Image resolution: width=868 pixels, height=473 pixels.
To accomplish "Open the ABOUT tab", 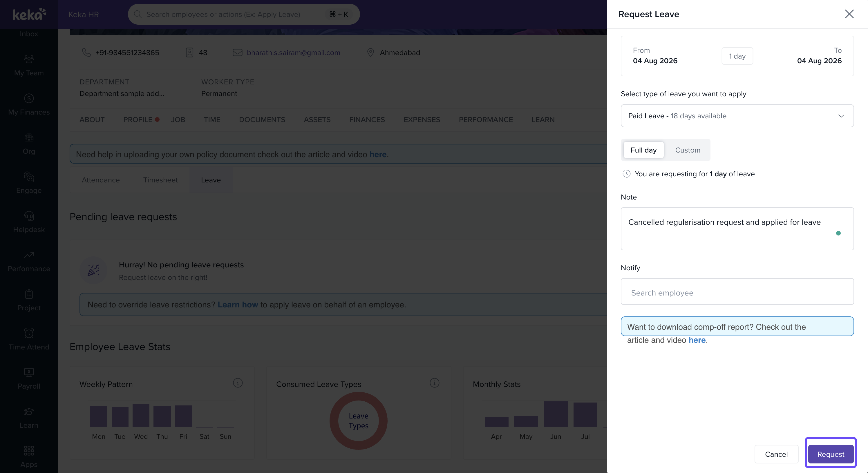I will tap(92, 119).
